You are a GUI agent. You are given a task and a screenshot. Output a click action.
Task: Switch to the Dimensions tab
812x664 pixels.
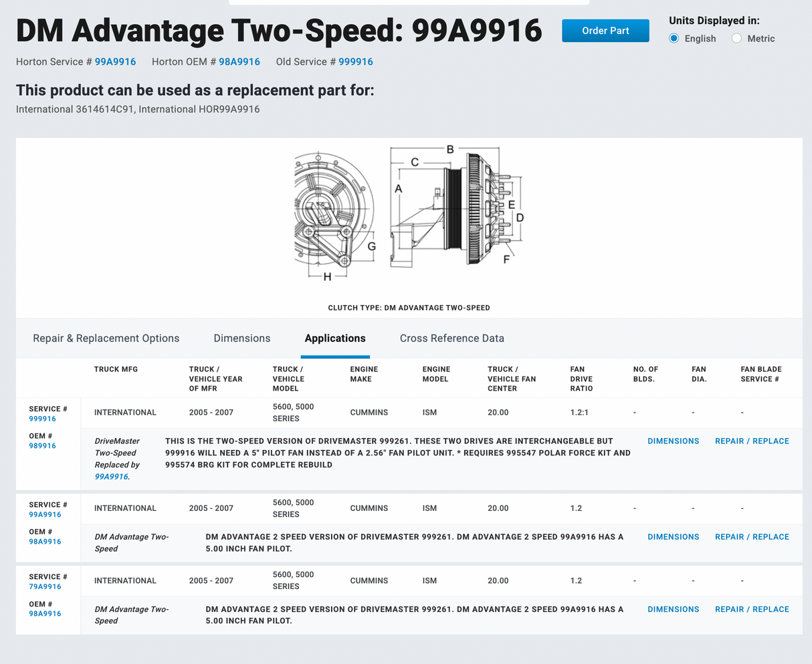[x=242, y=338]
